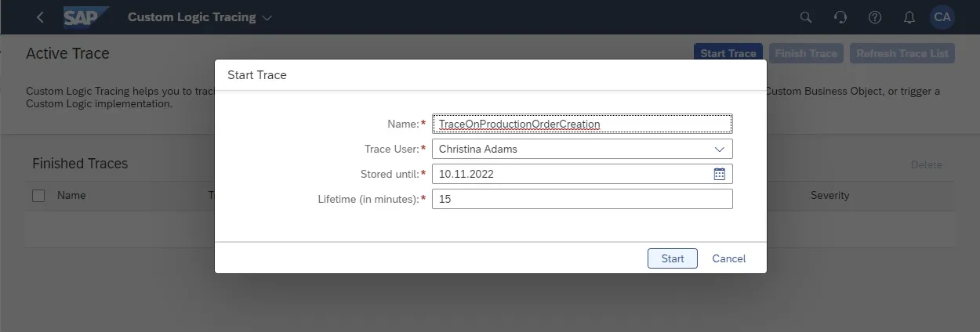The width and height of the screenshot is (980, 332).
Task: Click the Active Trace heading
Action: click(x=67, y=53)
